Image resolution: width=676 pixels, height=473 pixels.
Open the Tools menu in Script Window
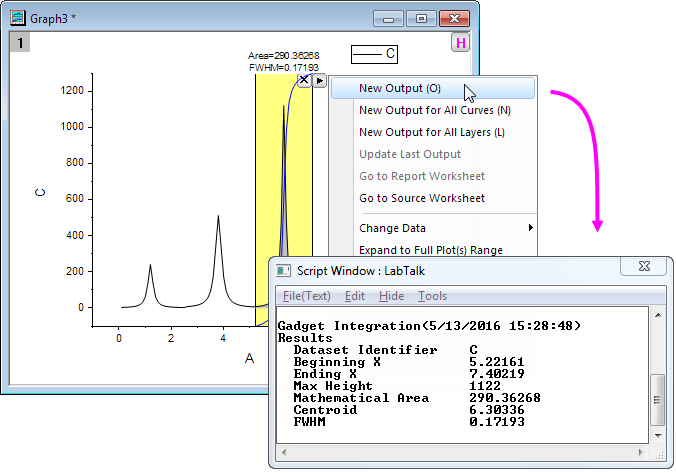point(432,296)
